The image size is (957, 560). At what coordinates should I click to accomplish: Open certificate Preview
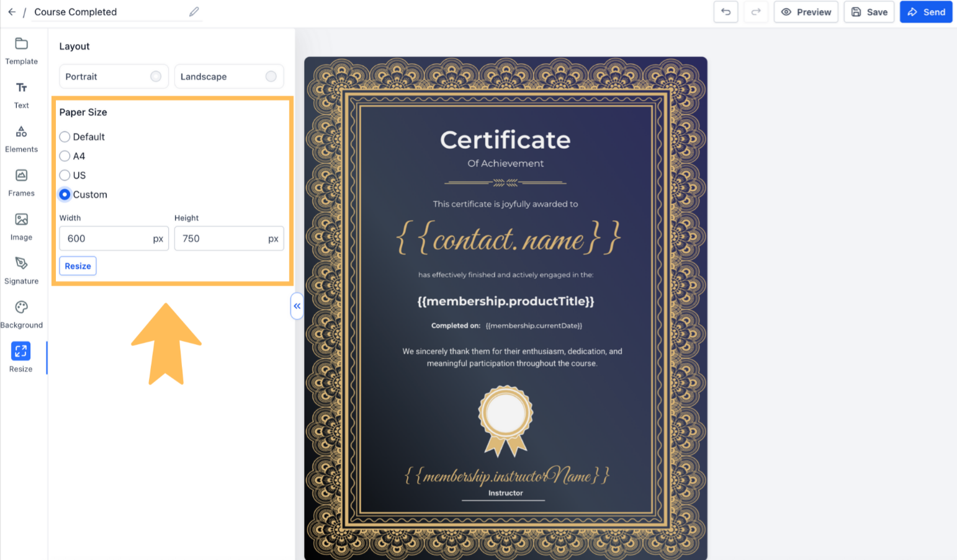[x=806, y=12]
